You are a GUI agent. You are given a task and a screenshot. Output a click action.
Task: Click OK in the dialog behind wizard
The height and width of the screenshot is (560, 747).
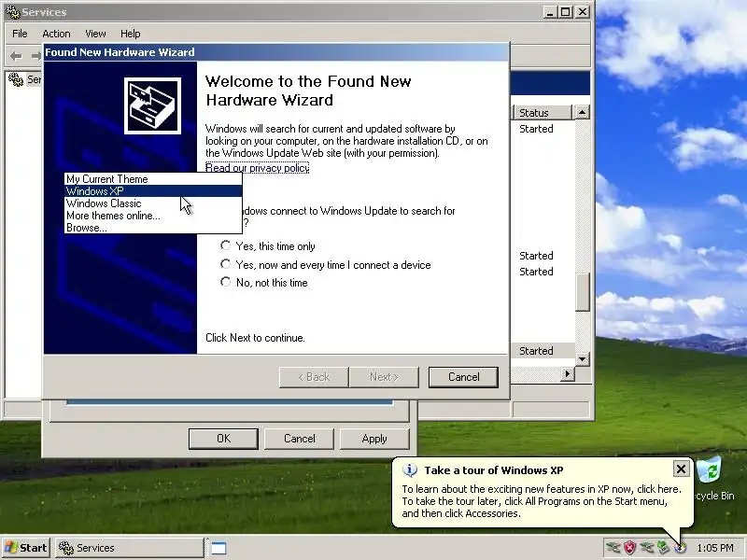click(x=223, y=439)
